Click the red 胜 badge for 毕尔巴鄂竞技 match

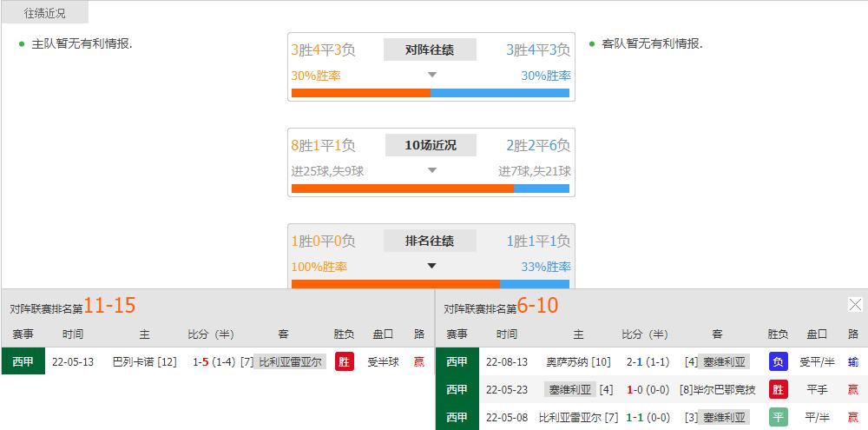tap(779, 389)
